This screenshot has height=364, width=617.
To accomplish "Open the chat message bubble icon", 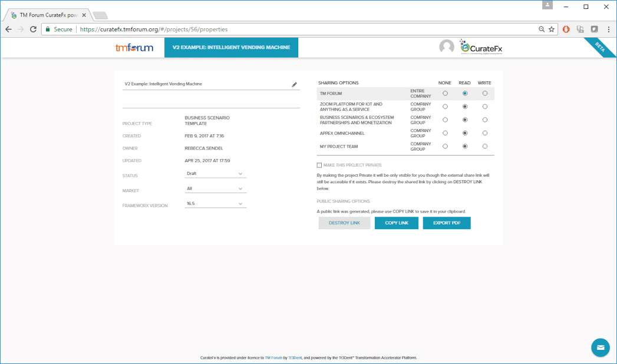I will pos(600,348).
